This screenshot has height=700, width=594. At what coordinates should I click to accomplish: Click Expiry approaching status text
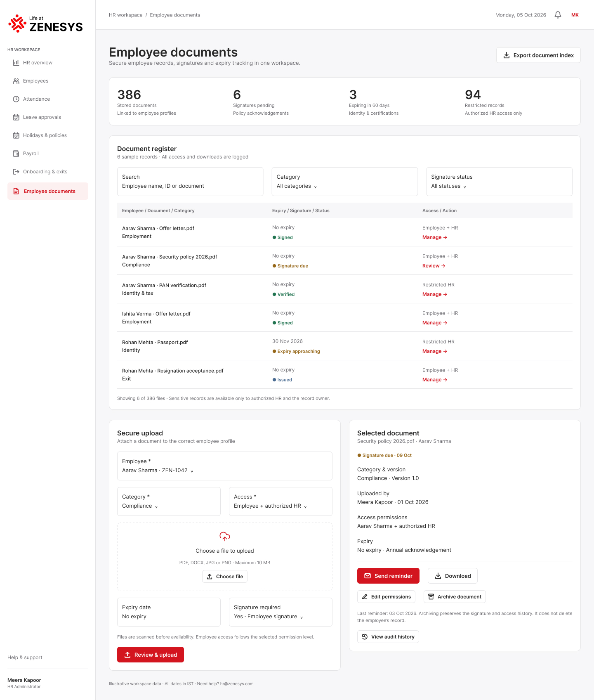[299, 351]
